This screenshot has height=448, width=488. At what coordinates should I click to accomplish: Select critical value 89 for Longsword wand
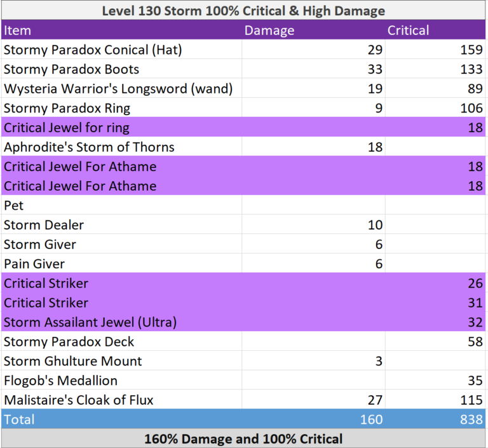(x=435, y=88)
